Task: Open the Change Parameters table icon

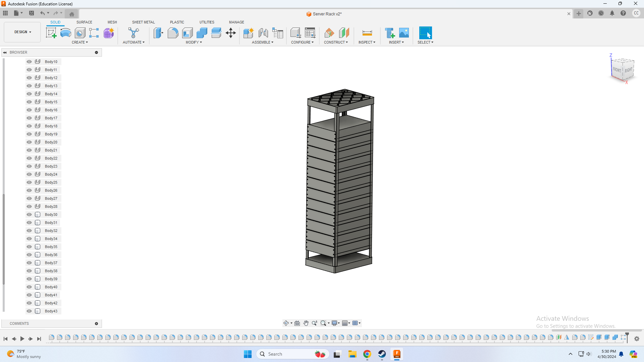Action: (310, 33)
